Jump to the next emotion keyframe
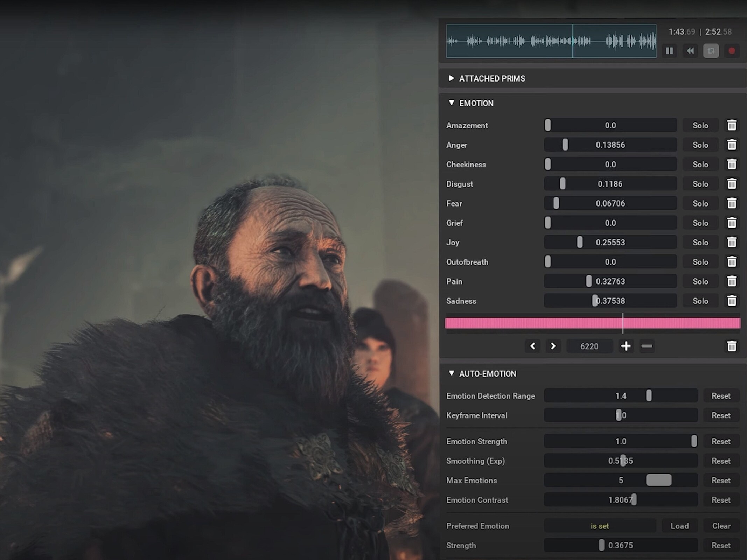Viewport: 747px width, 560px height. pos(553,346)
